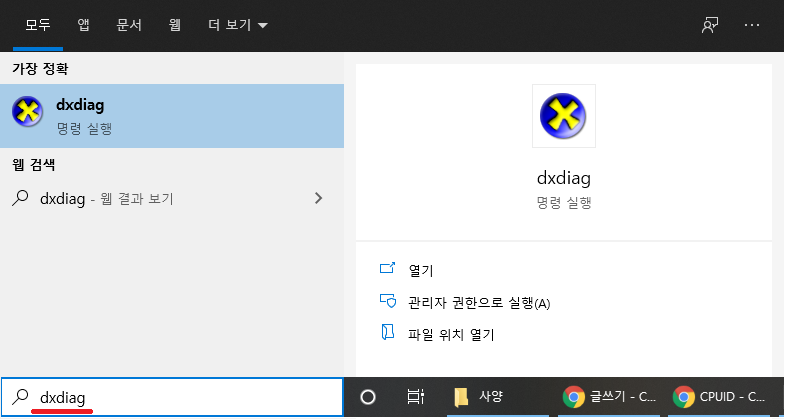Click the dxdiag search input field
Viewport: 787px width, 419px height.
(x=172, y=397)
